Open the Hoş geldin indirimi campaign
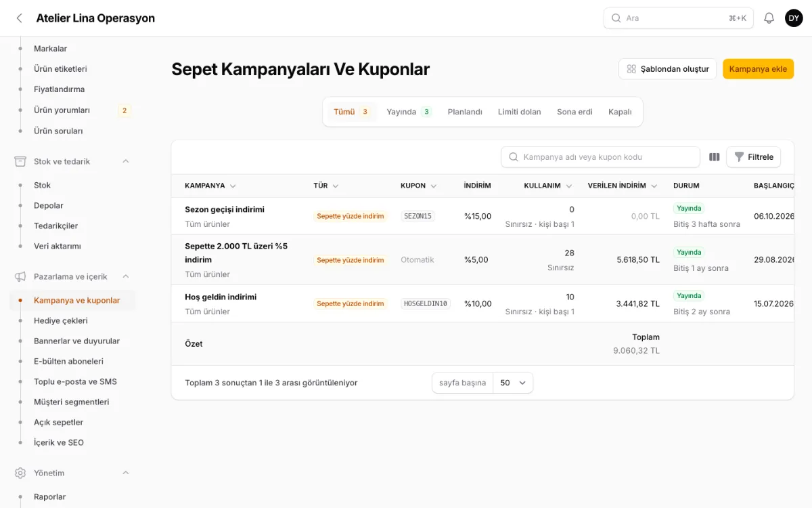This screenshot has width=812, height=508. [221, 297]
